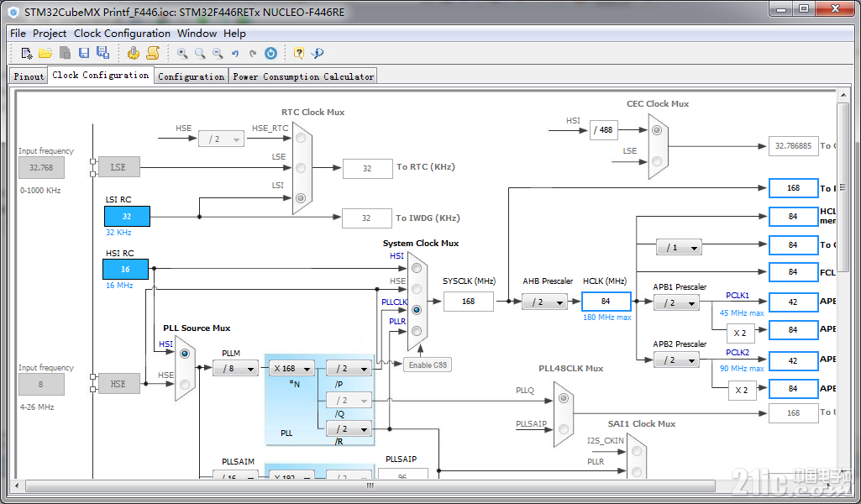The width and height of the screenshot is (861, 504).
Task: Open the APB2 Prescaler dropdown
Action: pos(676,360)
